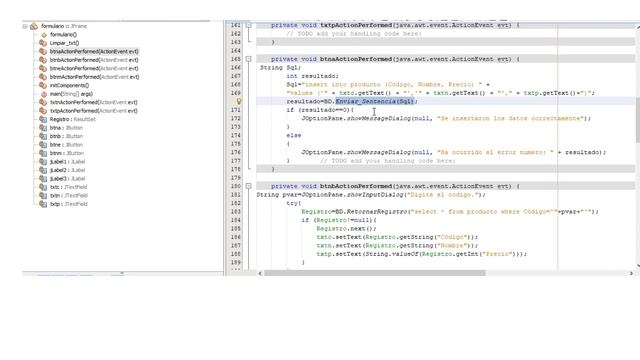Screen dimensions: 640x360
Task: Click the initComponents() method icon
Action: 43,85
